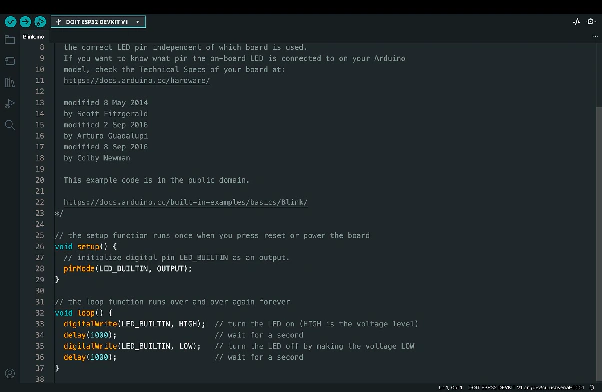Click the "modified 2 Sep 2016" line
This screenshot has height=392, width=602.
coord(106,125)
